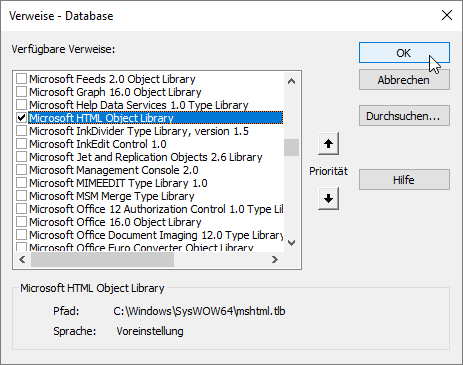Select the row text Microsoft MIMEEDIT Type Library 1.0
The image size is (463, 365).
pos(118,183)
